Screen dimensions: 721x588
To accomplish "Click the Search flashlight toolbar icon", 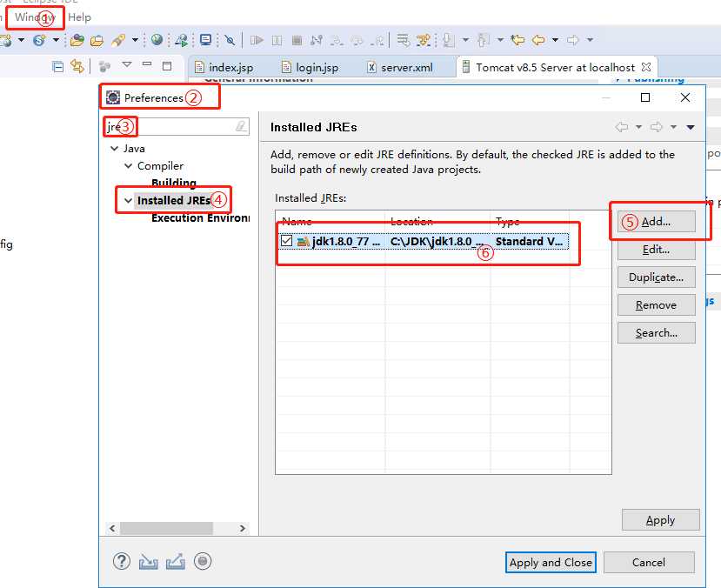I will click(117, 41).
